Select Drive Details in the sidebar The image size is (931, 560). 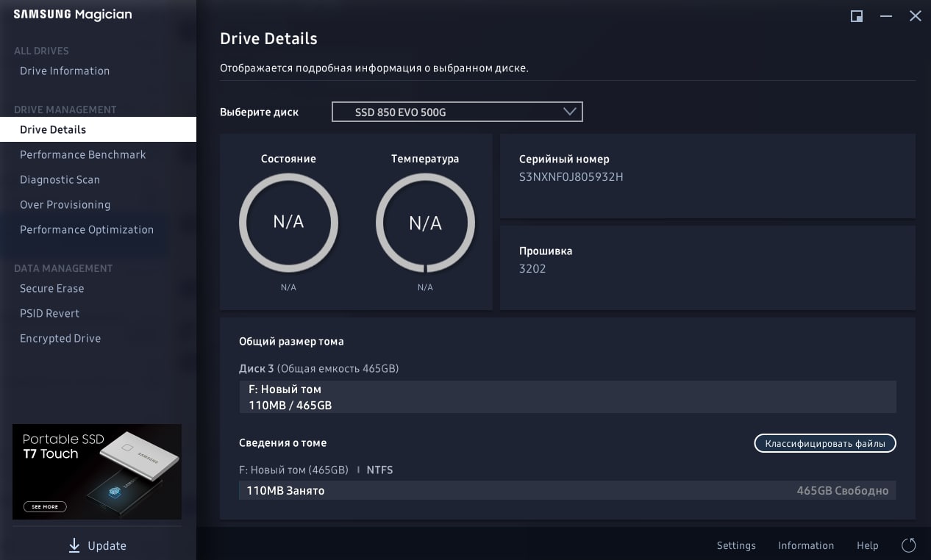click(98, 129)
